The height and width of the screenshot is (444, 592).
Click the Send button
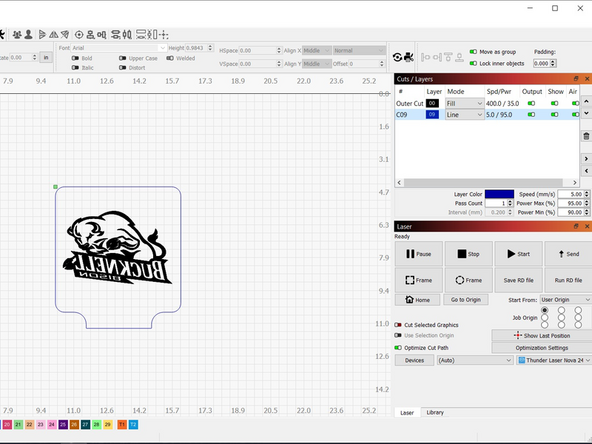click(x=568, y=254)
